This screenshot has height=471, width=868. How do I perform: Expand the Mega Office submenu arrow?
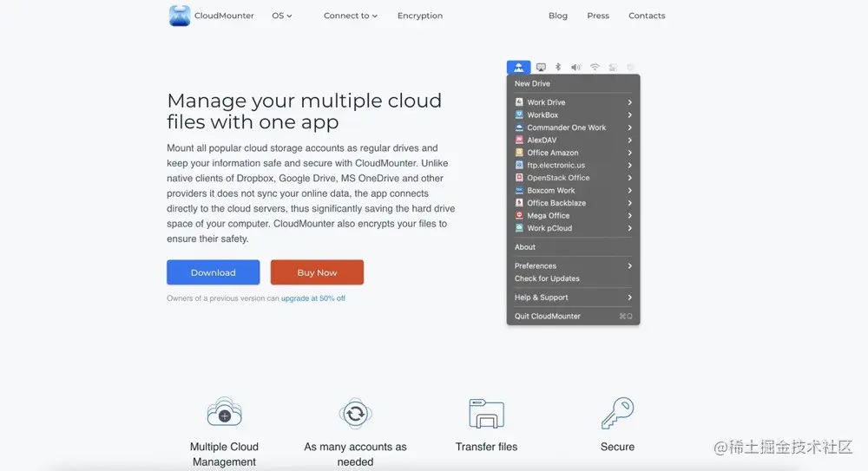click(x=629, y=215)
